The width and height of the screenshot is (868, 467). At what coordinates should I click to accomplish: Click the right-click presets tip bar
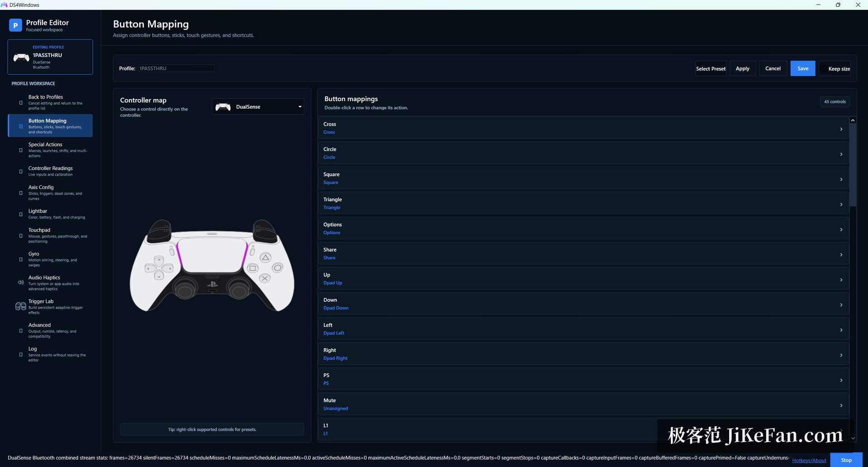tap(212, 429)
